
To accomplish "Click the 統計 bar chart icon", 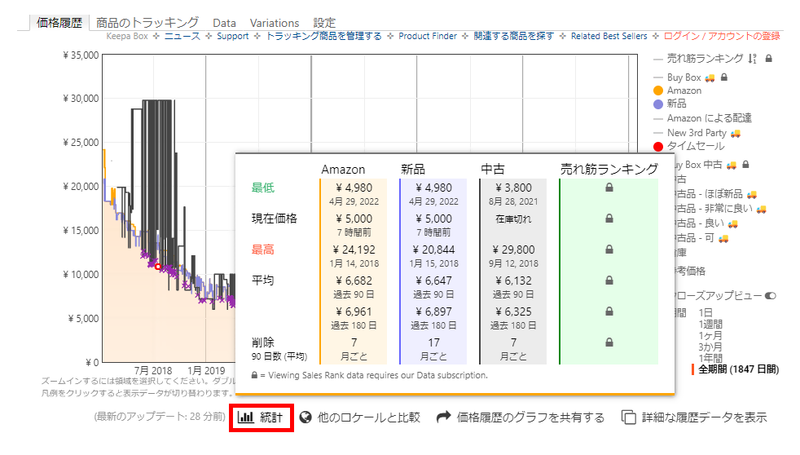I will click(245, 417).
